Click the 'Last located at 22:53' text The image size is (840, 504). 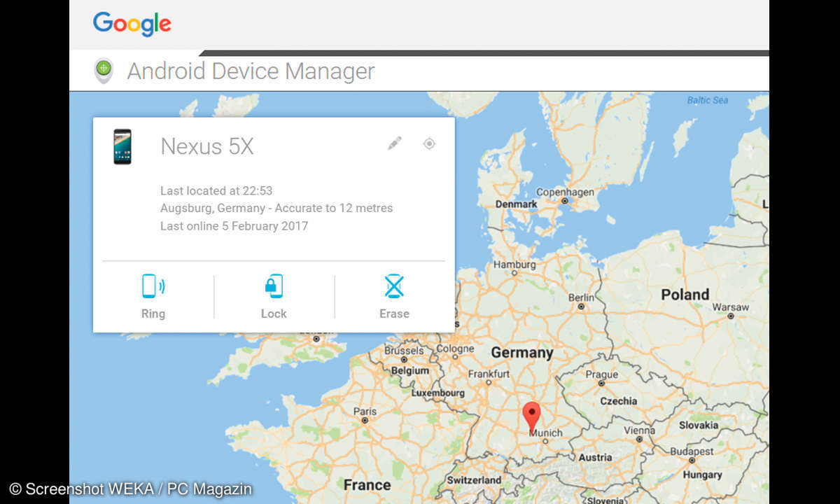(216, 190)
